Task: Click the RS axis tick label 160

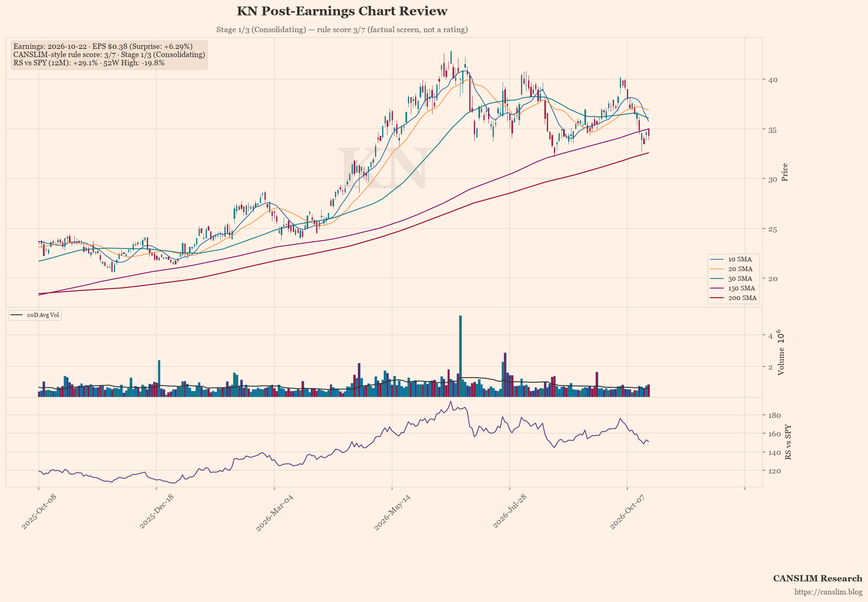Action: [x=774, y=434]
